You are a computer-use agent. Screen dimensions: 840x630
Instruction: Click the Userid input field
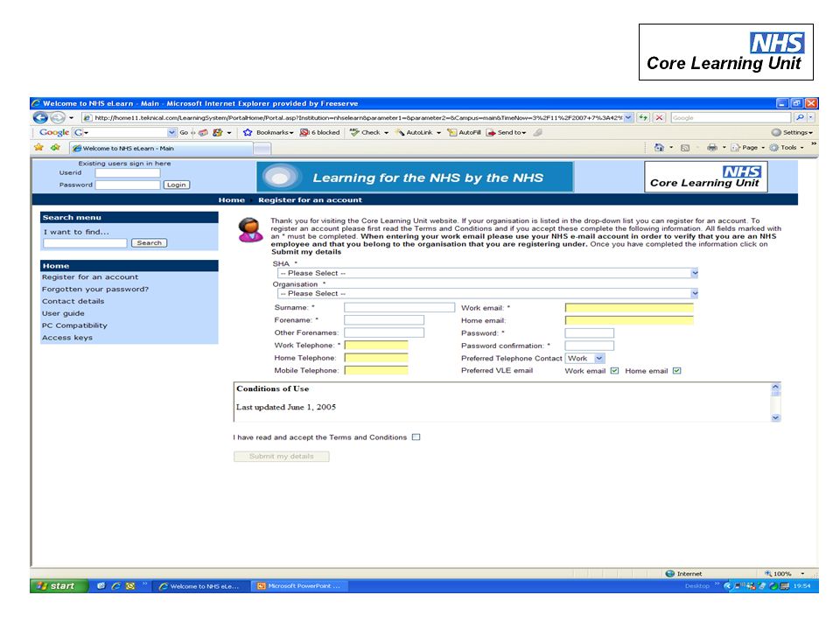click(128, 173)
